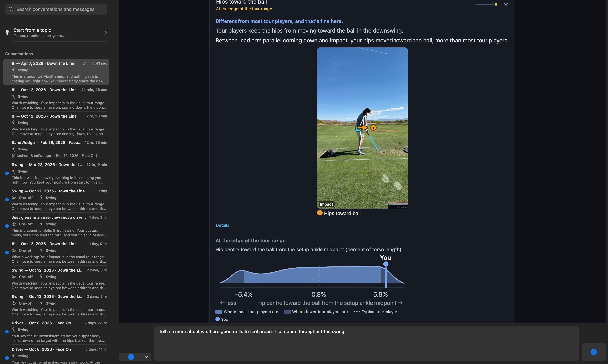Click the Conversations section heading
The width and height of the screenshot is (608, 364).
(x=19, y=54)
